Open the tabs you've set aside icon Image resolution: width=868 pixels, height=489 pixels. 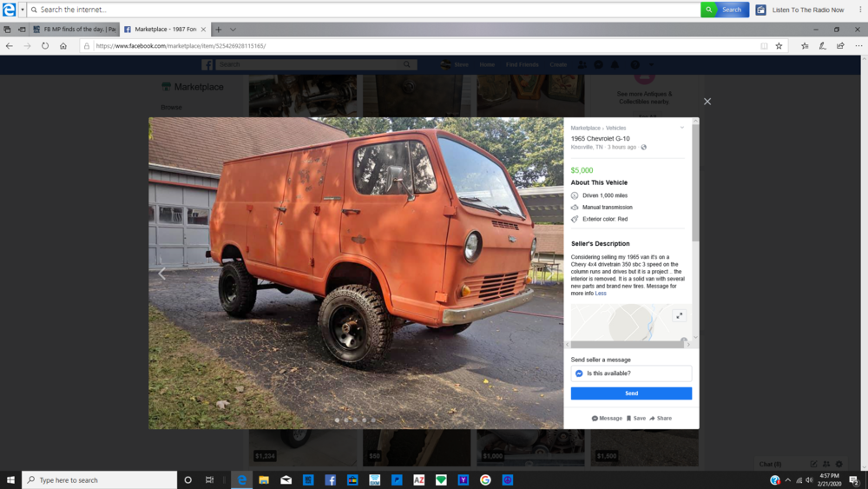[x=7, y=30]
